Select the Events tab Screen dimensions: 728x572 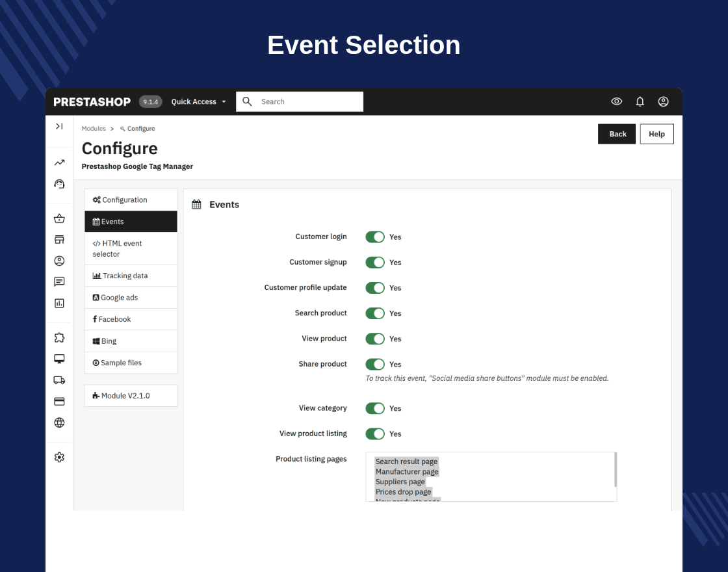[x=131, y=222]
